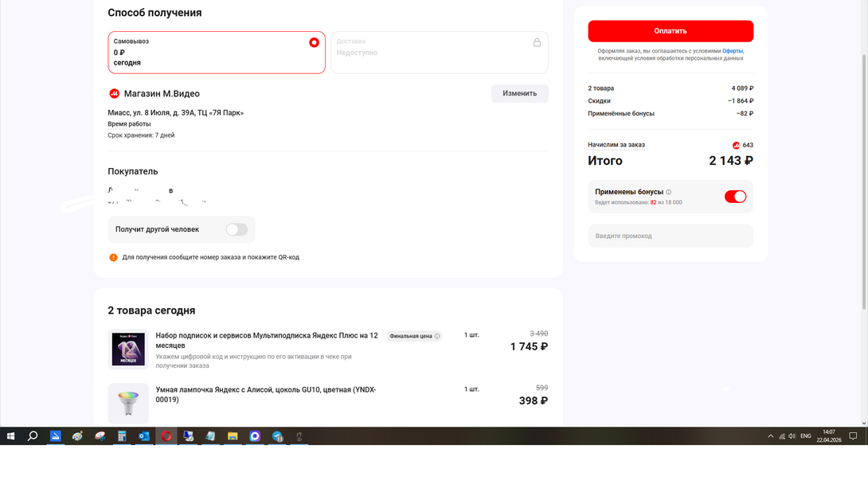
Task: Click the orange warning icon near QR-код note
Action: point(114,257)
